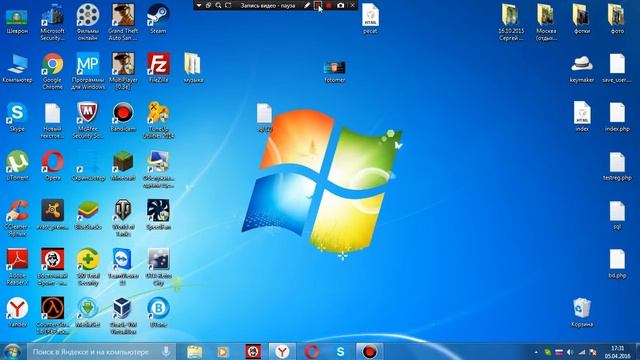Open File Explorer from the taskbar

(x=195, y=351)
